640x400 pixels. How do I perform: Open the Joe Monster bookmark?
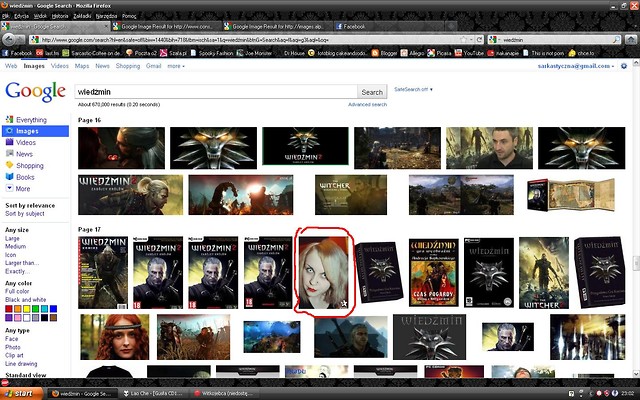click(x=254, y=53)
